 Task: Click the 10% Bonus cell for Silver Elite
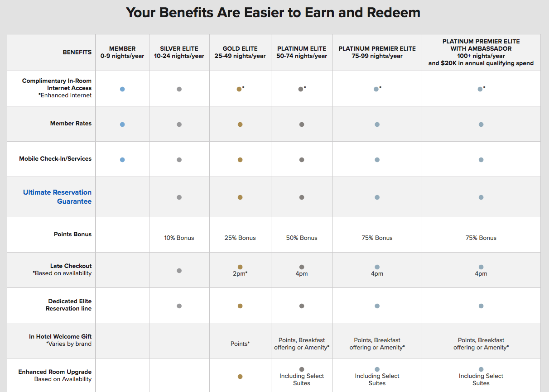click(x=179, y=238)
